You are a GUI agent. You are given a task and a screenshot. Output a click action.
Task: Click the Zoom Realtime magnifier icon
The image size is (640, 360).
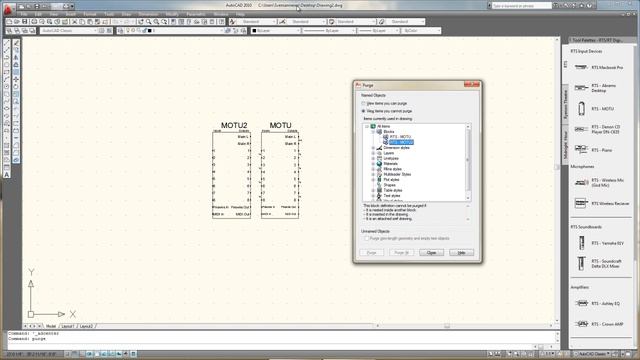(149, 22)
